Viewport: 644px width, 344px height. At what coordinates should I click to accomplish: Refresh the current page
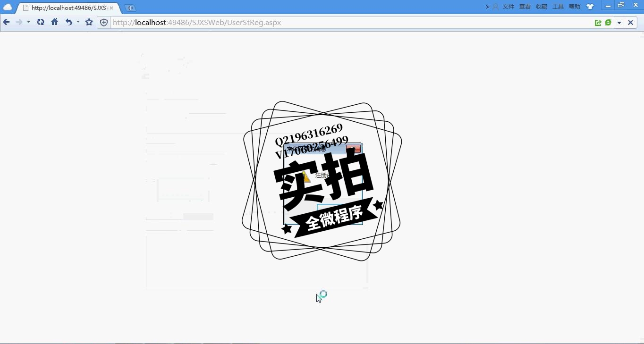click(41, 22)
